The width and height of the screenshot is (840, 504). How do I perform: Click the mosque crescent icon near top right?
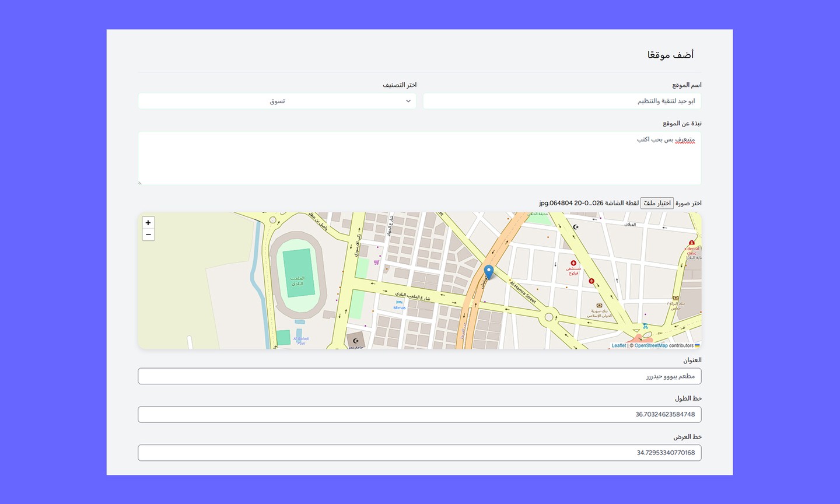click(576, 227)
